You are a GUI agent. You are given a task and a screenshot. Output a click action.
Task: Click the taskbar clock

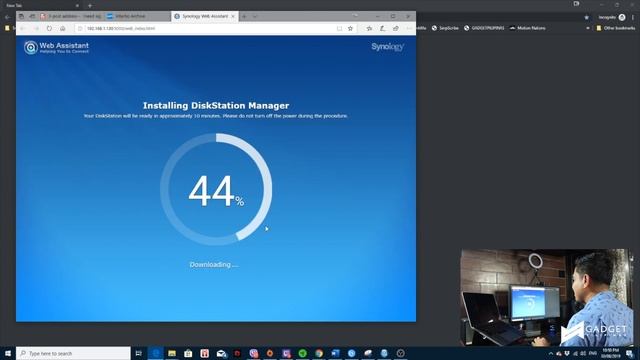(611, 353)
